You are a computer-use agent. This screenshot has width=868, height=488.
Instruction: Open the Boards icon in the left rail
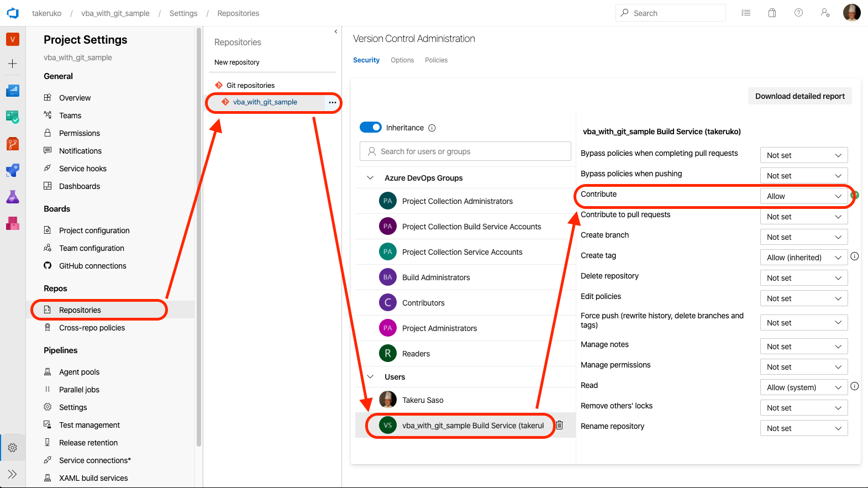(13, 117)
